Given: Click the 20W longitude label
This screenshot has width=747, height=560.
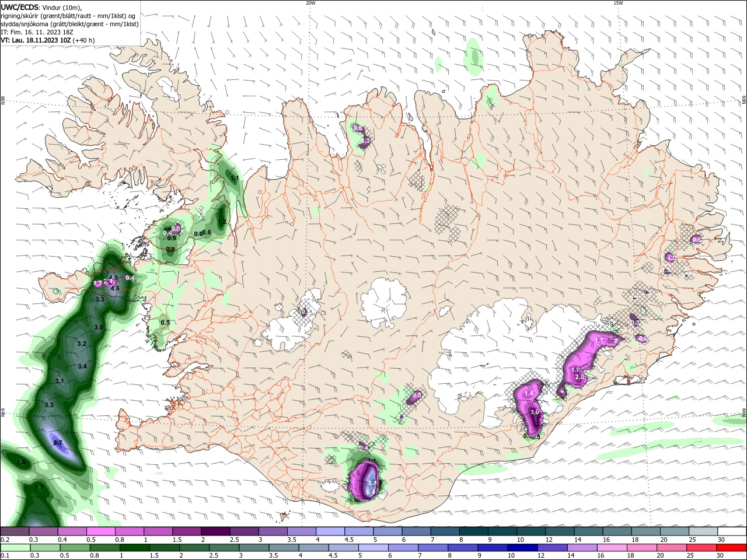Looking at the screenshot, I should 311,3.
